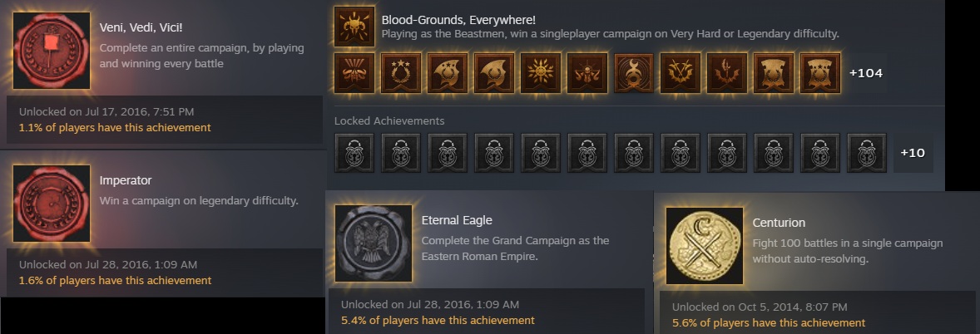Open the Blood-Grounds, Everywhere! achievement icon

click(x=354, y=27)
